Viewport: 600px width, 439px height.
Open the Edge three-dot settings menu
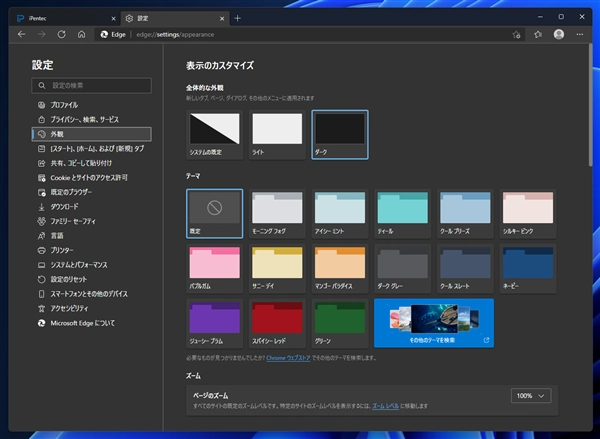[579, 34]
